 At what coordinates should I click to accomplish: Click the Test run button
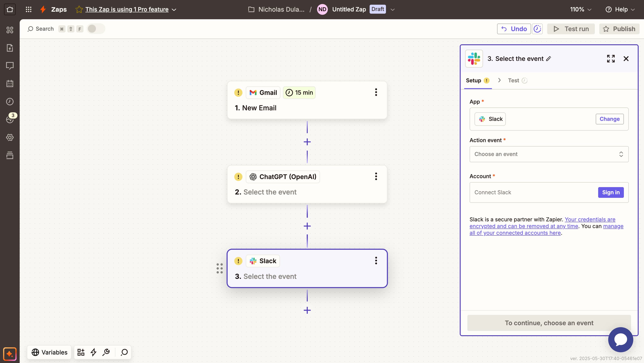tap(571, 29)
